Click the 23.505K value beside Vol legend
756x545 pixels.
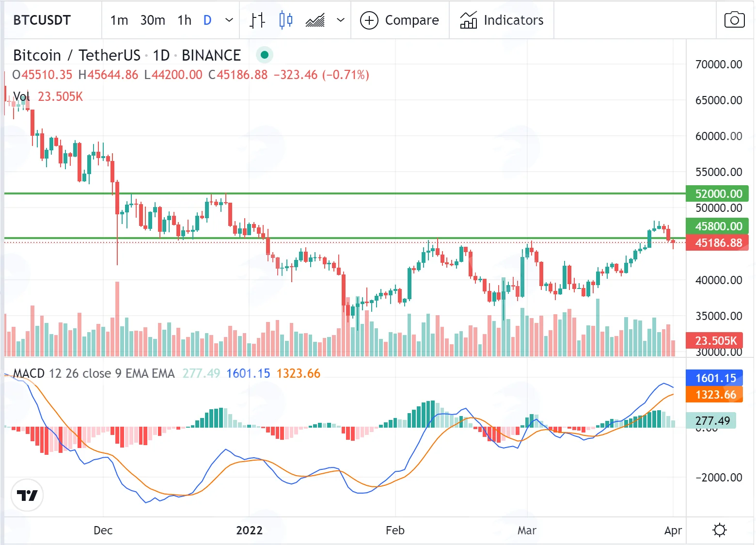point(61,96)
